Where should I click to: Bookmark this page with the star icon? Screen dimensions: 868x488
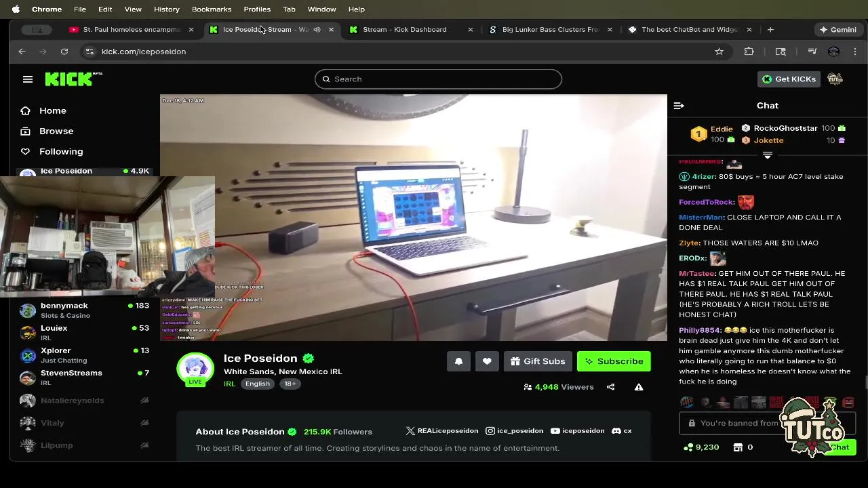[x=719, y=52]
